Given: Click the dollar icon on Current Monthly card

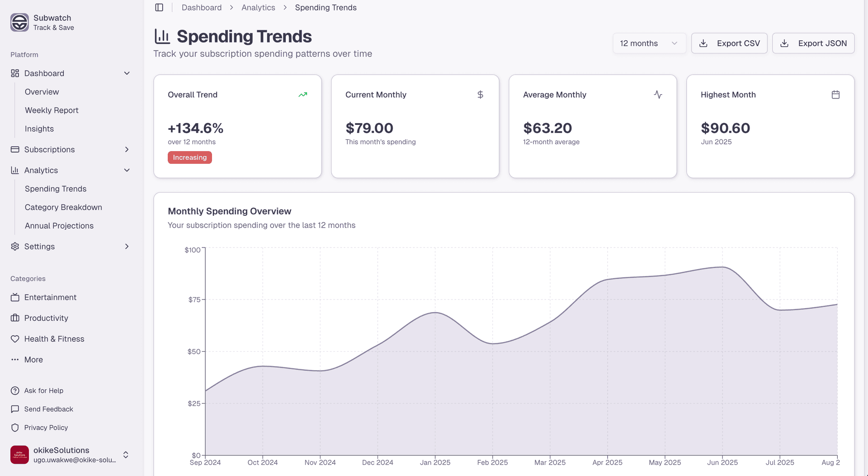Looking at the screenshot, I should (480, 95).
